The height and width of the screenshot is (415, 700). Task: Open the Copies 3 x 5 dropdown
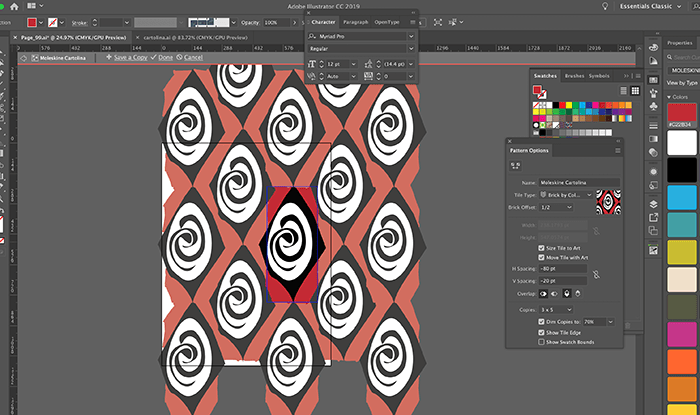click(x=556, y=310)
